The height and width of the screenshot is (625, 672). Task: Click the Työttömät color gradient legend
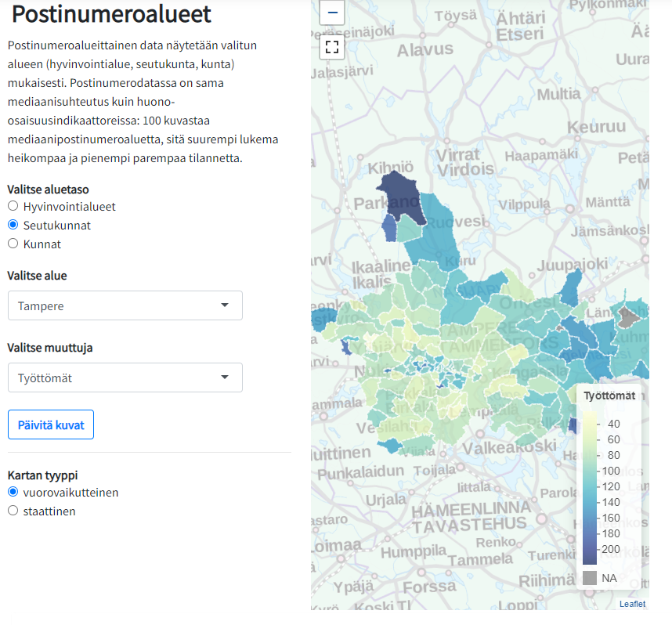click(589, 487)
